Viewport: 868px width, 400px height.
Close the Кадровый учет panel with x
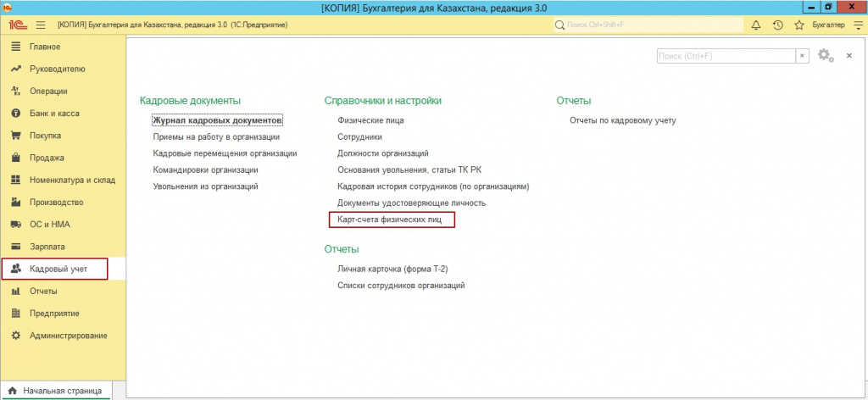click(849, 56)
